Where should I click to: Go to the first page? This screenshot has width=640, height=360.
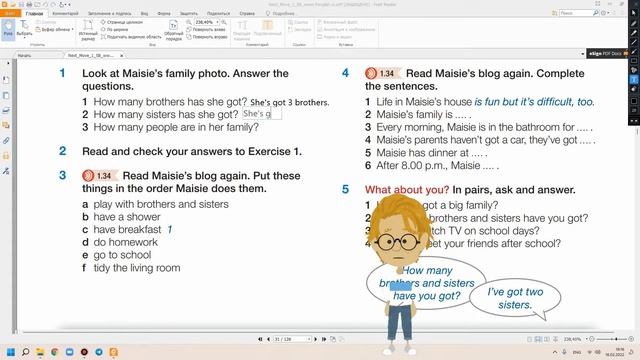260,339
